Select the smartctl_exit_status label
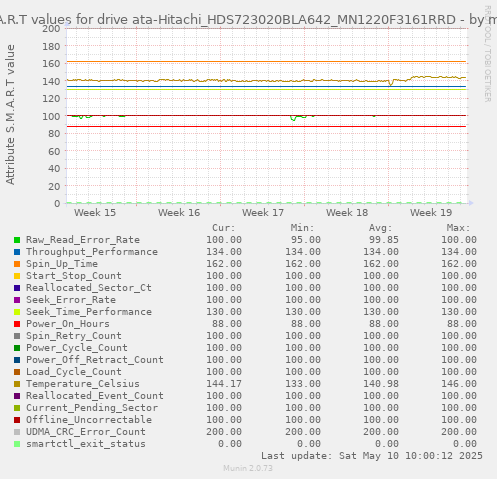This screenshot has width=497, height=479. coord(86,444)
